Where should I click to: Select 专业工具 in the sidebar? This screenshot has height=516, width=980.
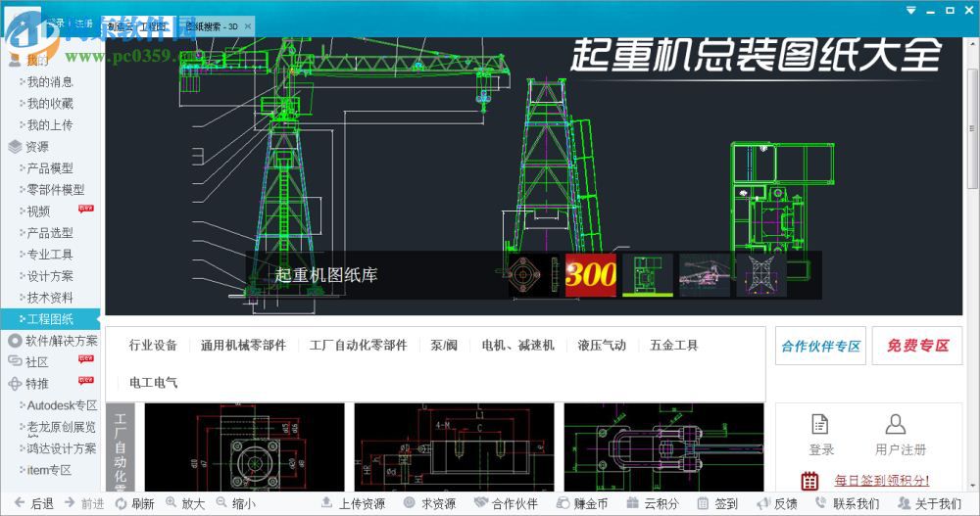point(50,255)
